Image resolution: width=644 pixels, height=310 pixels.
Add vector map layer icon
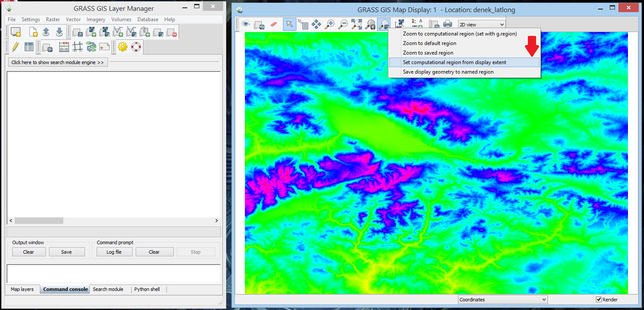tap(118, 32)
